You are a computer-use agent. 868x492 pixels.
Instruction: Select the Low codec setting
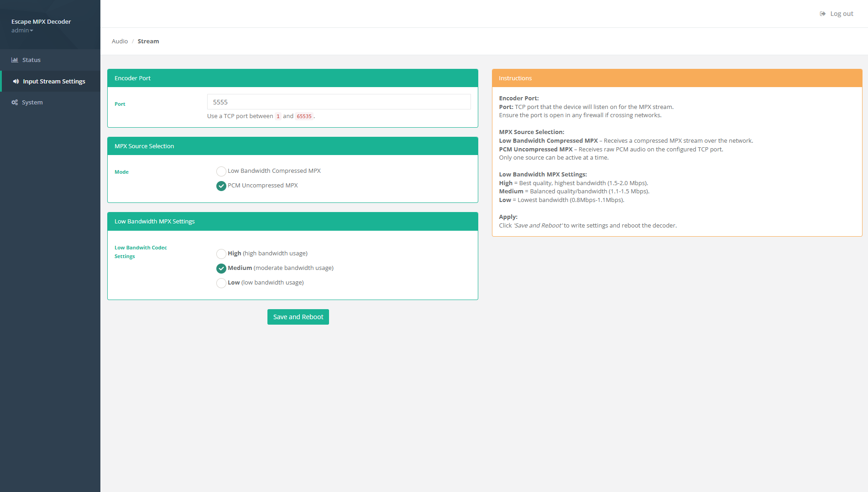pyautogui.click(x=221, y=283)
